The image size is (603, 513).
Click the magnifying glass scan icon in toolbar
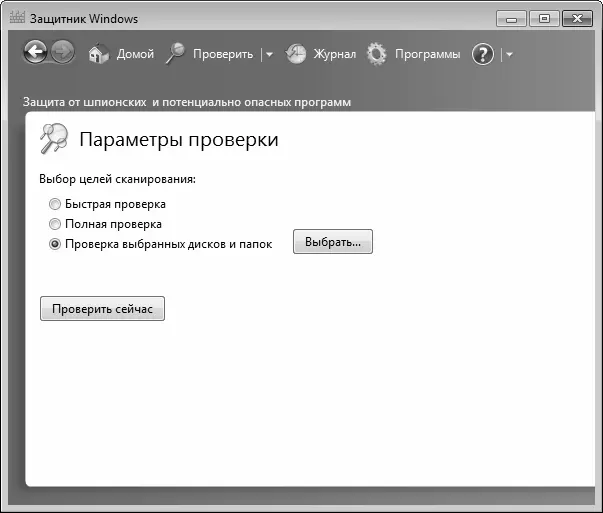pyautogui.click(x=176, y=55)
